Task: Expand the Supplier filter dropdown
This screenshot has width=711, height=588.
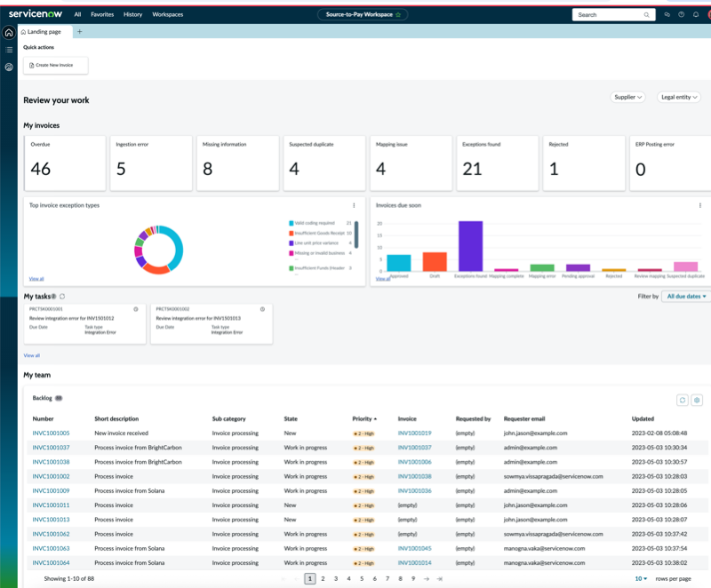Action: 627,97
